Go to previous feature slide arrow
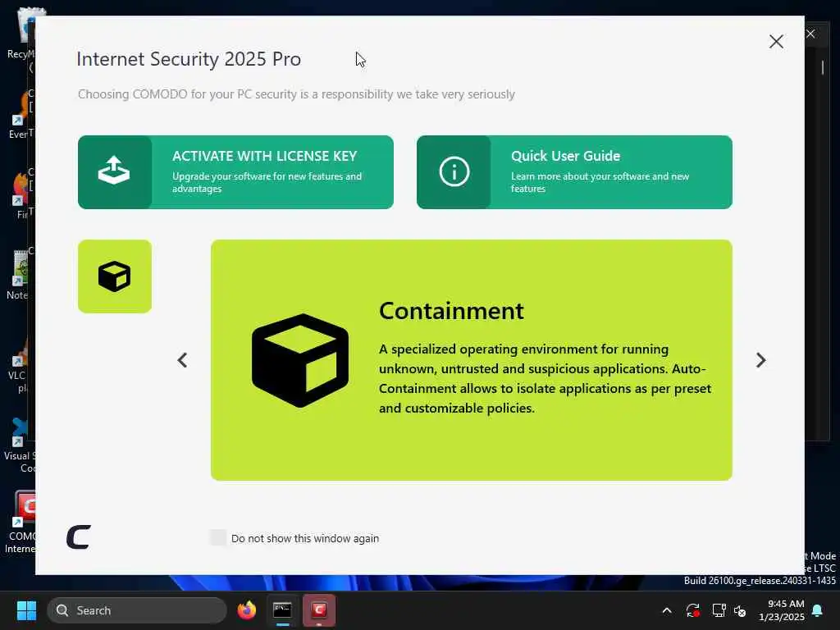This screenshot has width=840, height=630. (182, 360)
